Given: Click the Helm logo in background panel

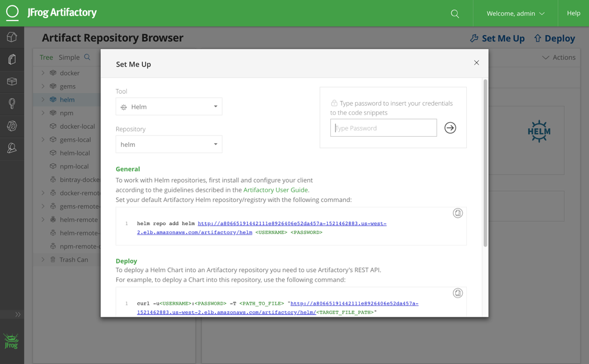Looking at the screenshot, I should tap(539, 131).
